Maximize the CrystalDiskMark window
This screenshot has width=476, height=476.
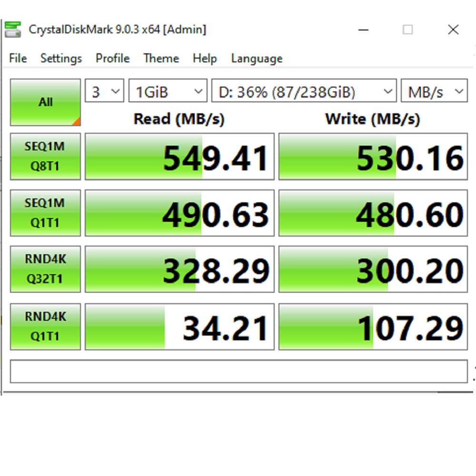[407, 30]
